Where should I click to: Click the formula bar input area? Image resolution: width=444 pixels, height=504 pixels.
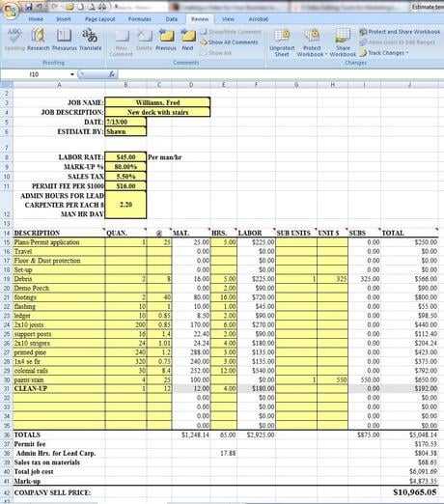point(280,74)
